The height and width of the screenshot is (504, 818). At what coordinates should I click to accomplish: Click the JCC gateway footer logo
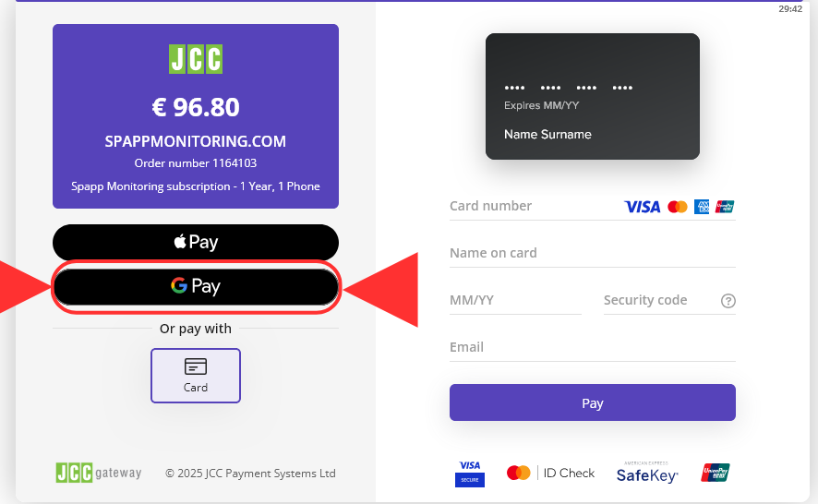99,473
